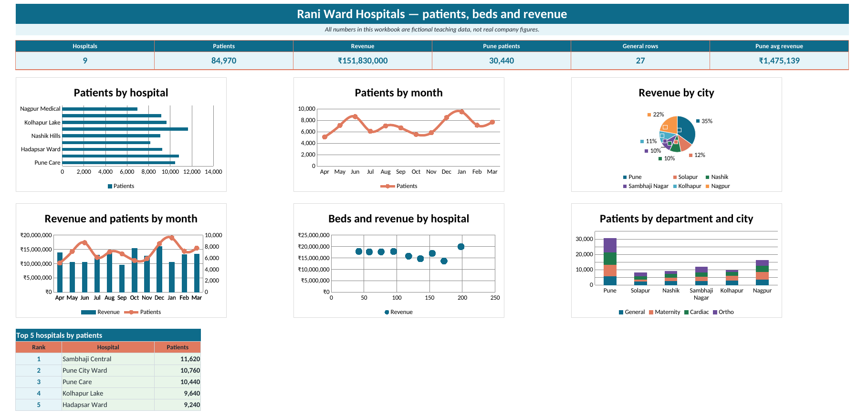Select the 10,760 patients cell
Image resolution: width=868 pixels, height=418 pixels.
pos(178,370)
